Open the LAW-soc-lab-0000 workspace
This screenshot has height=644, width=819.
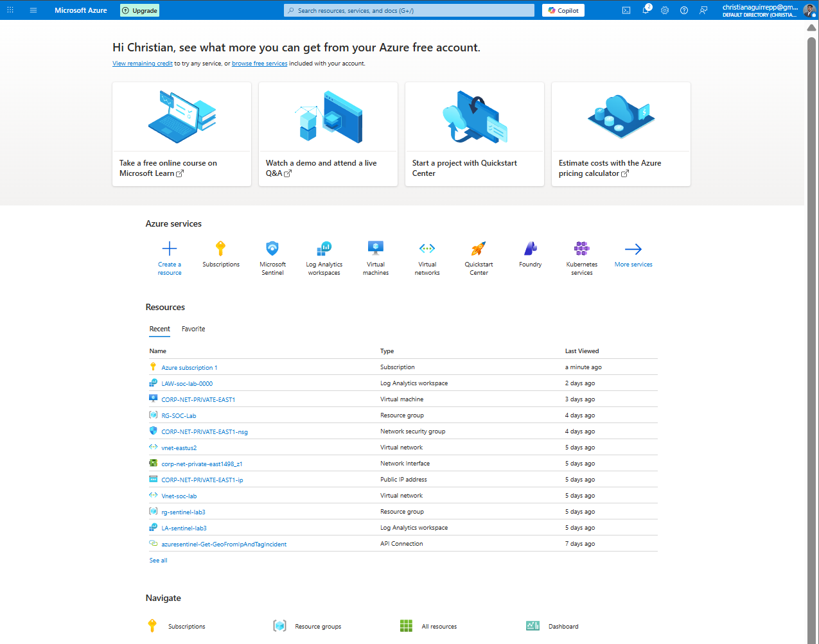[188, 383]
